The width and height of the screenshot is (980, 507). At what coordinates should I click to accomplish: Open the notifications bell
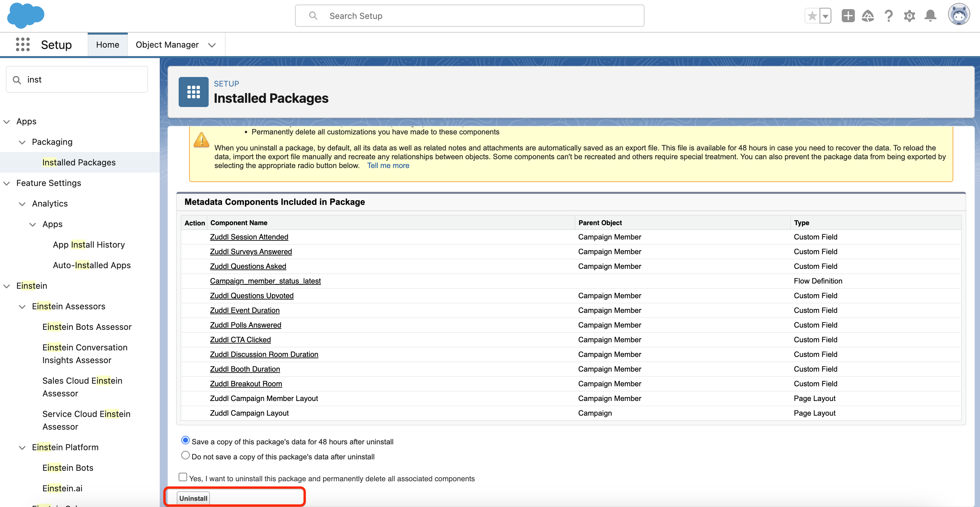930,16
